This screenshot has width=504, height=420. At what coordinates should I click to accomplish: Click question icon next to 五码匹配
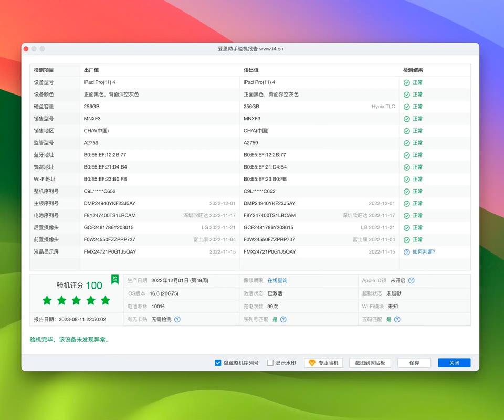click(x=397, y=319)
